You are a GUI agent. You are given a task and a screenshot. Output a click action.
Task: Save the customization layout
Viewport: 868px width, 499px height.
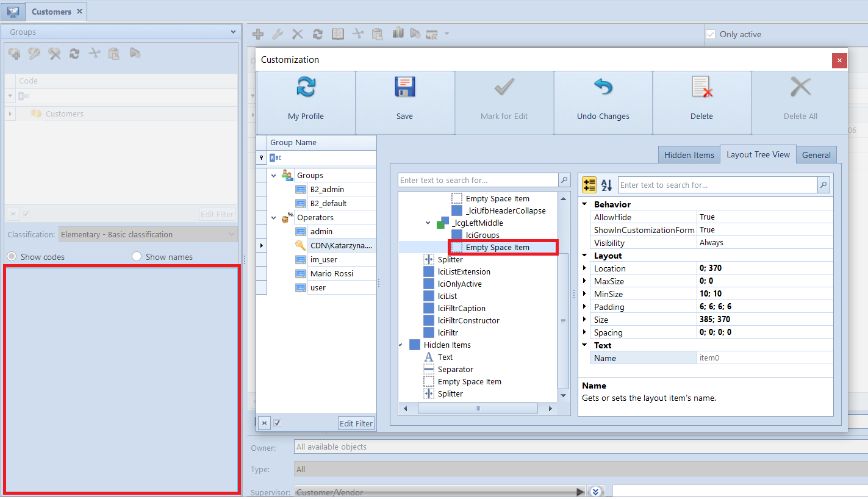[404, 102]
